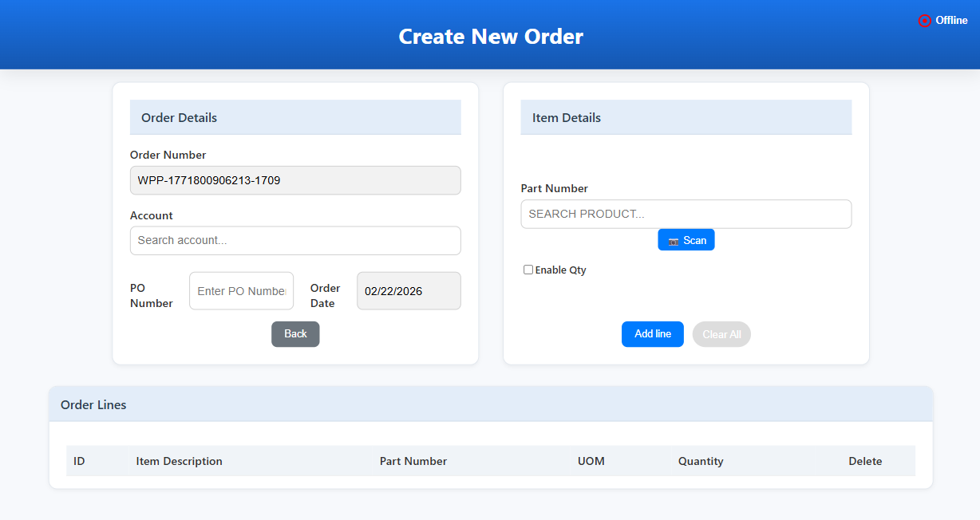Click the Account field label
The height and width of the screenshot is (520, 980).
tap(152, 215)
